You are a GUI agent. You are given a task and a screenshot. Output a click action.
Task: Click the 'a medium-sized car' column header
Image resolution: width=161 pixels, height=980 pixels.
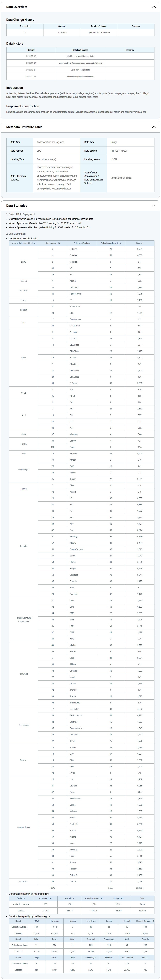94,898
